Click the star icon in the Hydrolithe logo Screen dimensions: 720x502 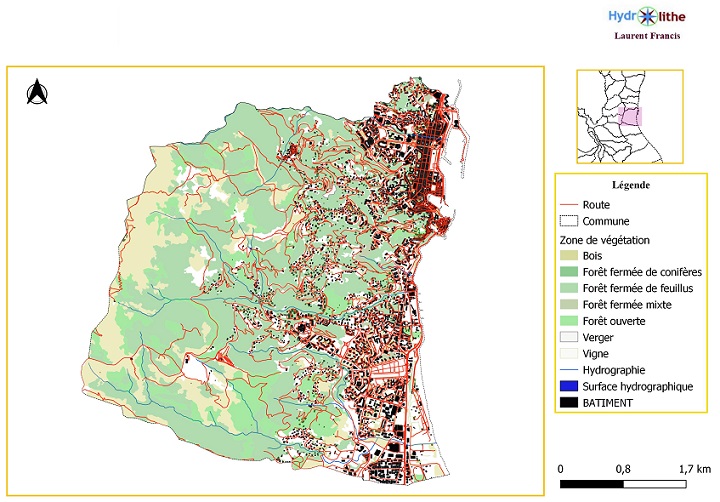click(x=648, y=15)
